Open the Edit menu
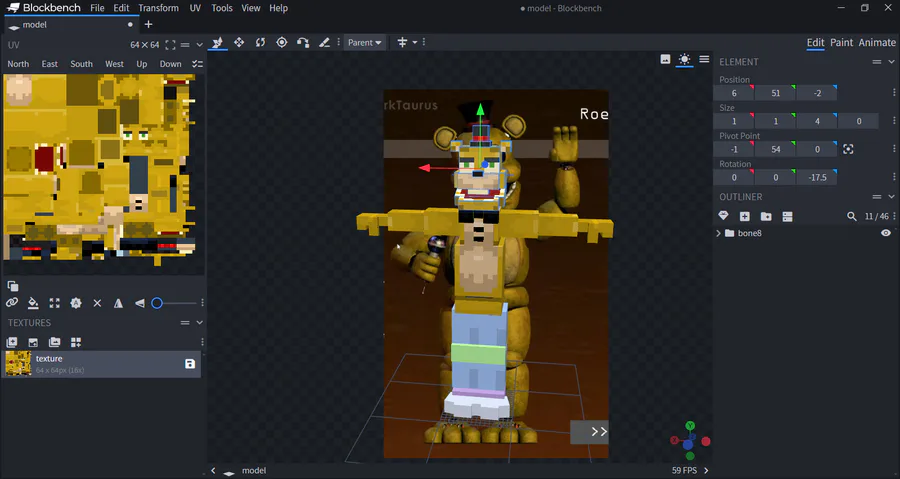The height and width of the screenshot is (479, 900). 121,8
